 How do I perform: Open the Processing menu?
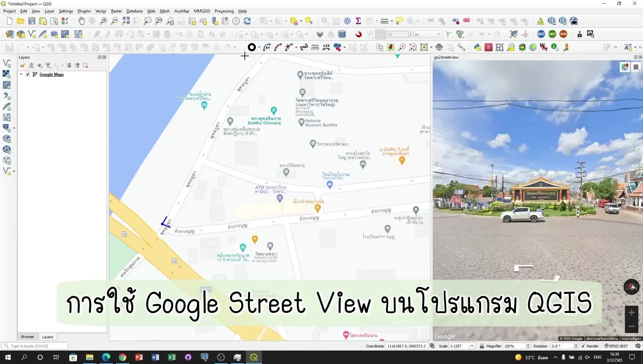click(x=224, y=11)
